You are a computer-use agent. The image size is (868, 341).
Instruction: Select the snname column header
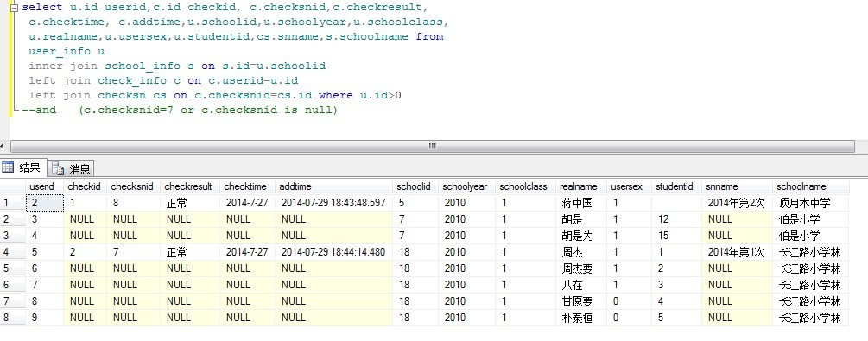point(737,186)
